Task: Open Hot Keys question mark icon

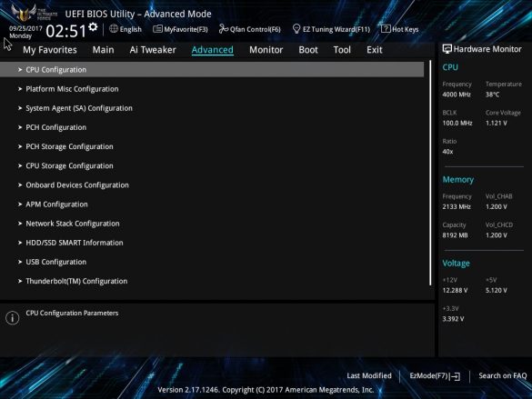Action: (x=386, y=29)
